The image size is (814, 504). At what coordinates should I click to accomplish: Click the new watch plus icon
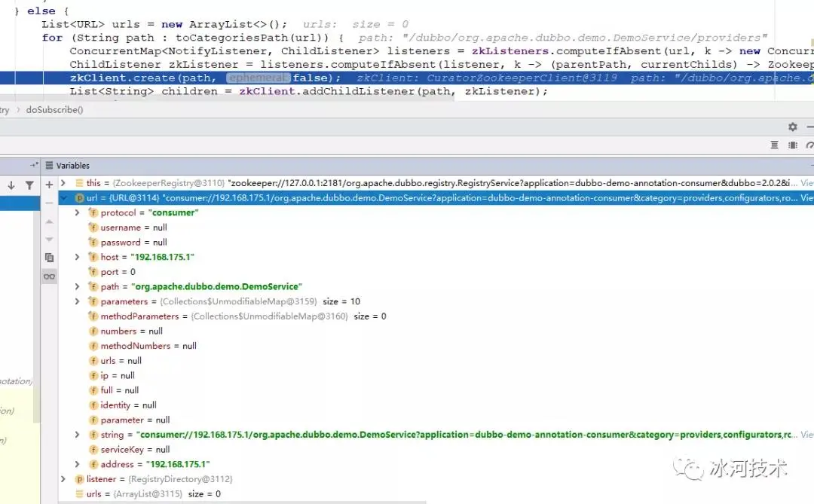(x=49, y=185)
